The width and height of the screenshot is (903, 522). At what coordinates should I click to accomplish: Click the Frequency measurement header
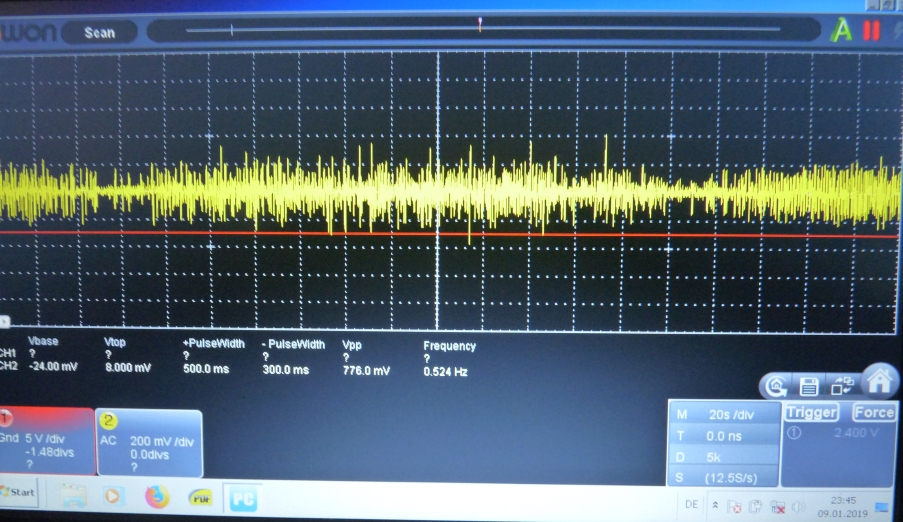click(450, 346)
